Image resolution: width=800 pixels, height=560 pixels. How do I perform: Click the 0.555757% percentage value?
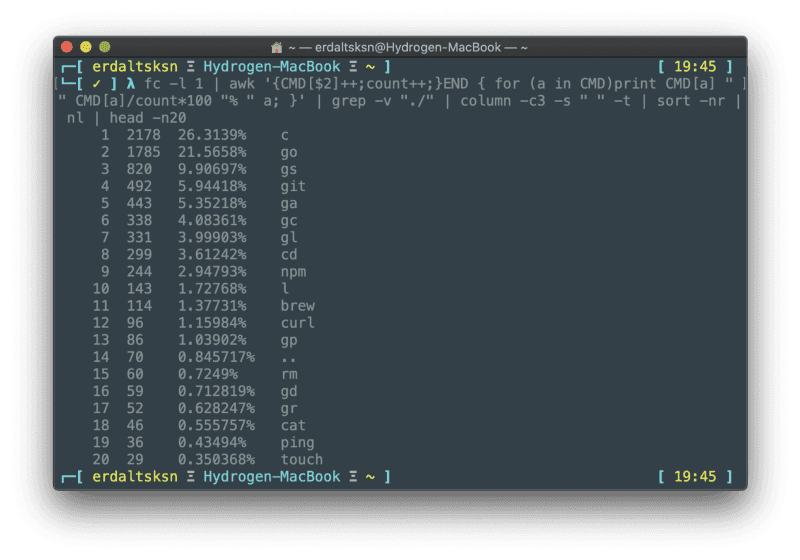click(216, 425)
